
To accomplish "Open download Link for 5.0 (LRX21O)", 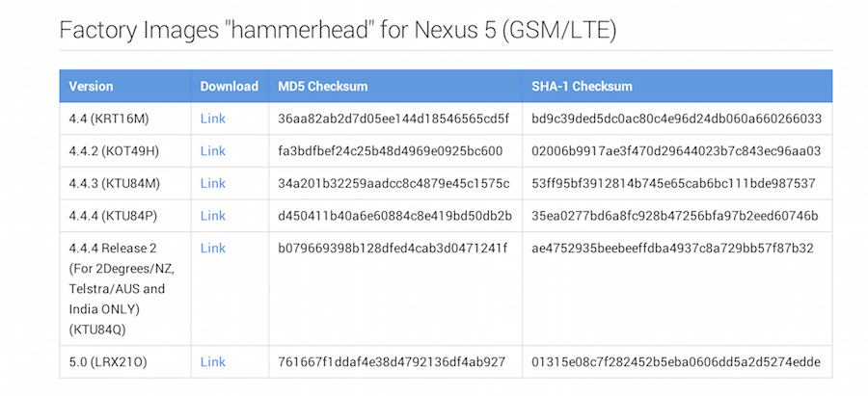I will [x=212, y=361].
